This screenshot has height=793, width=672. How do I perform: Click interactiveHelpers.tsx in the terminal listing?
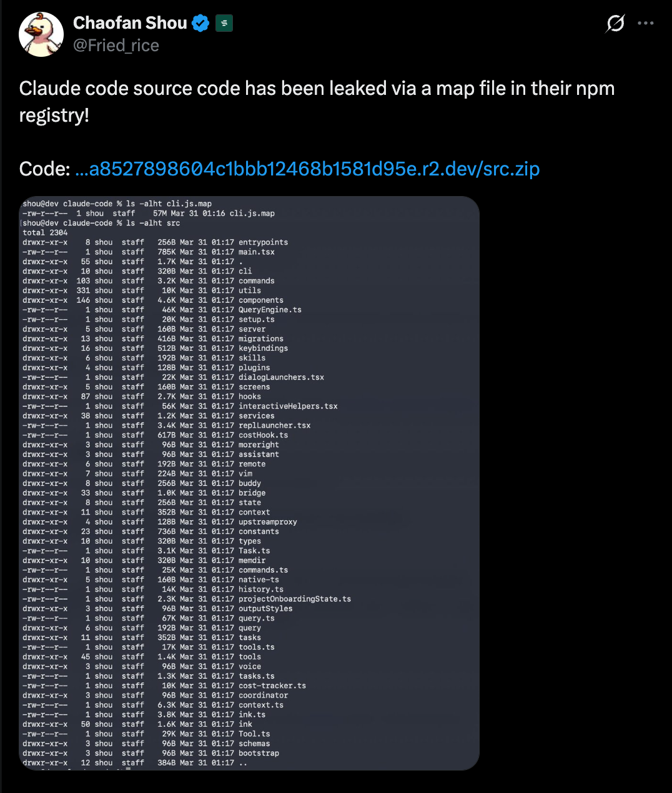point(288,406)
